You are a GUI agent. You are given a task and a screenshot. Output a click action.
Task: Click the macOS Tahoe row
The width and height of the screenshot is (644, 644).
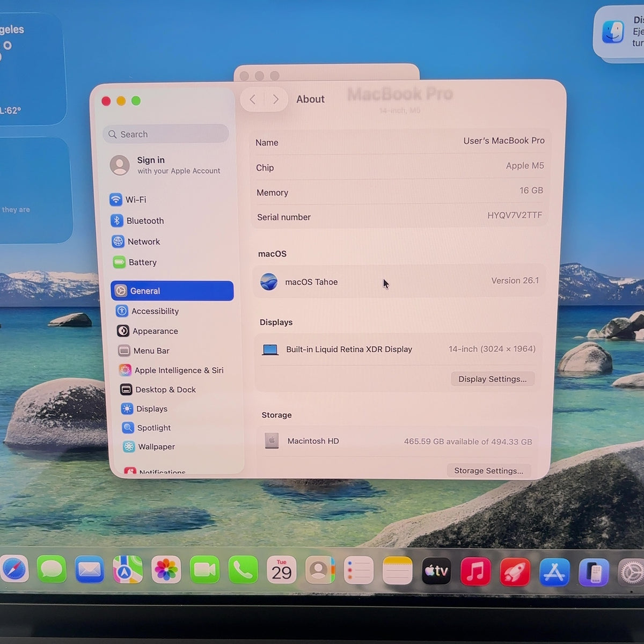coord(399,281)
